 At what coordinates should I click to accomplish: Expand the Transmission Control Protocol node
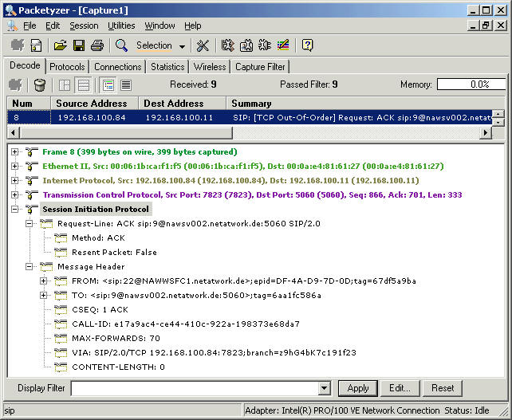pos(14,194)
